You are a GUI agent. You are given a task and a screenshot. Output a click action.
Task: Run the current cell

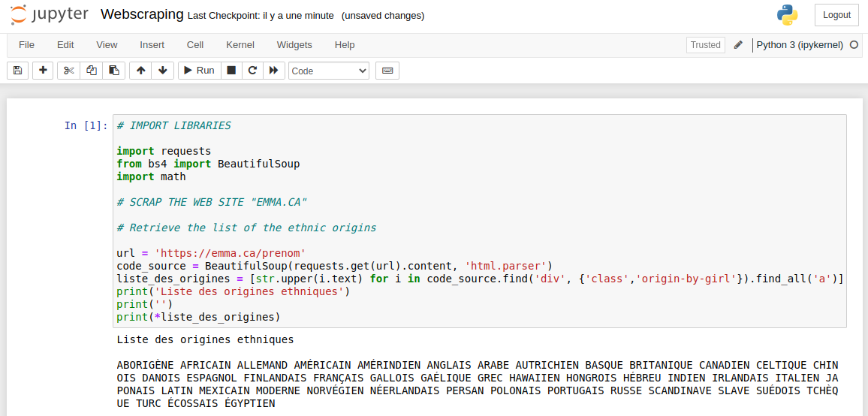point(199,71)
